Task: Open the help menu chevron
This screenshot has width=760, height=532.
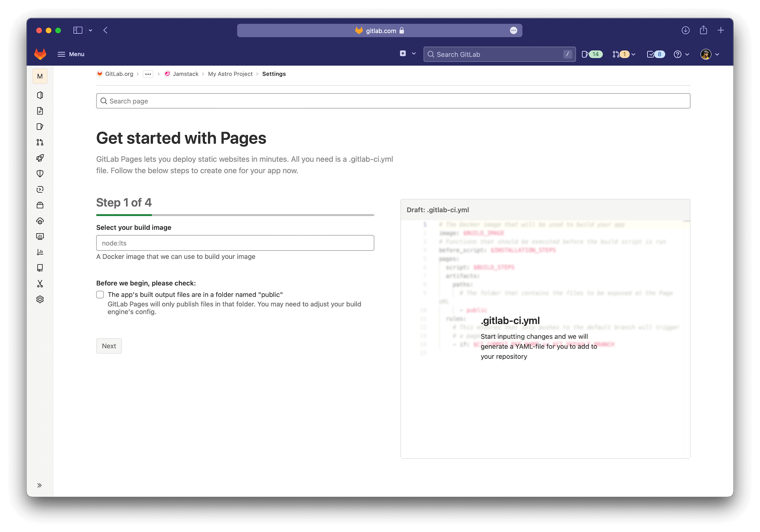Action: 687,54
